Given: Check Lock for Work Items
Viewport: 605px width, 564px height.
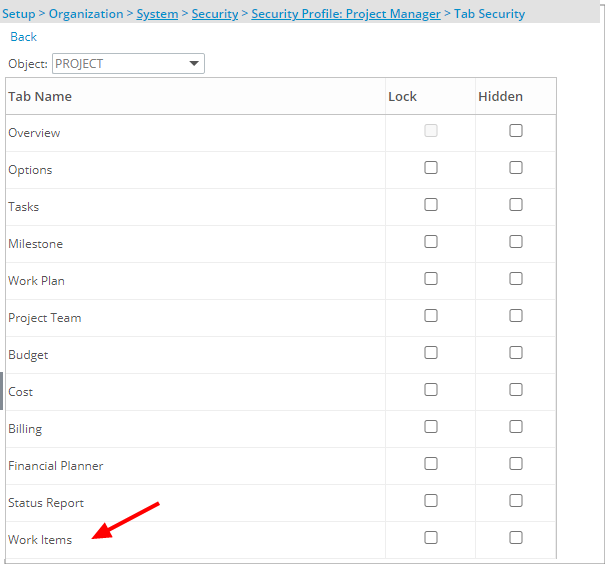Looking at the screenshot, I should coord(431,538).
